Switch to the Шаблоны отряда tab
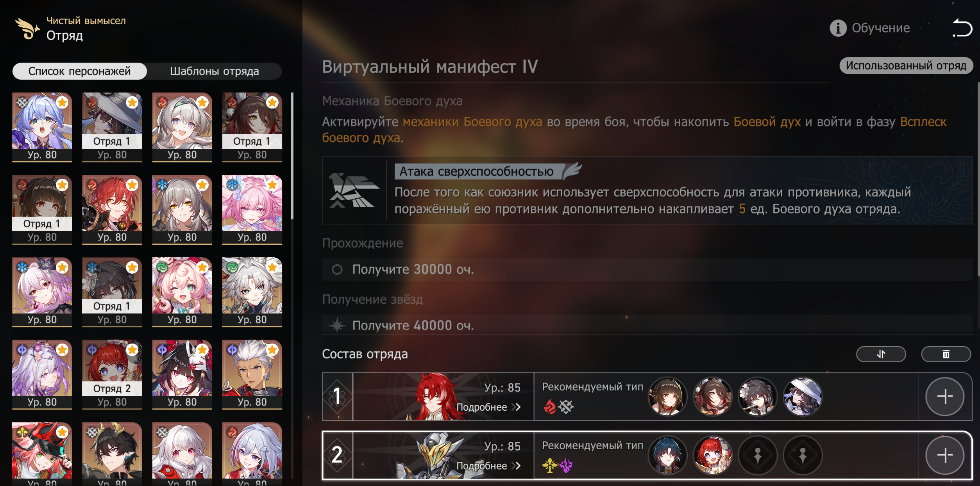 (215, 71)
